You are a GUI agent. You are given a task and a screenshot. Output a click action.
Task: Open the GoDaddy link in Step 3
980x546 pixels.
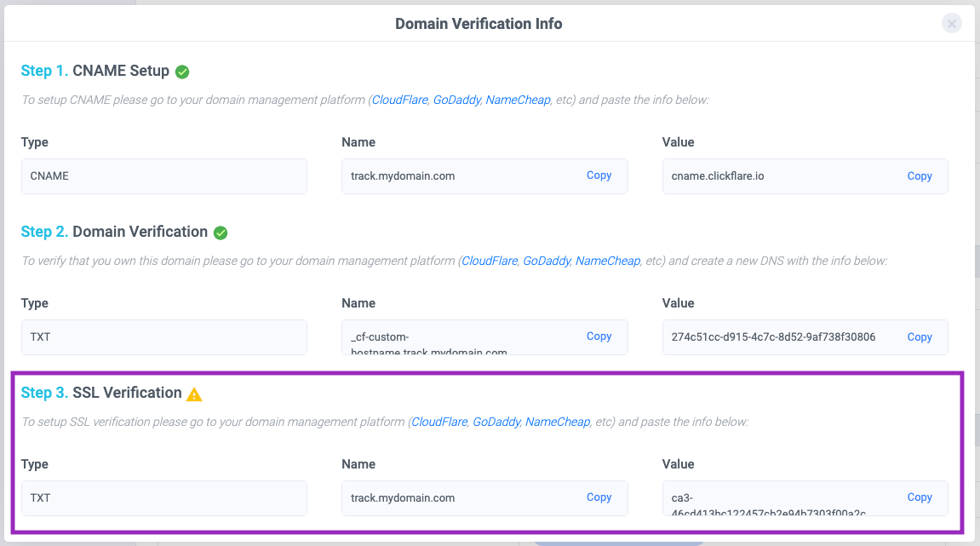click(496, 422)
